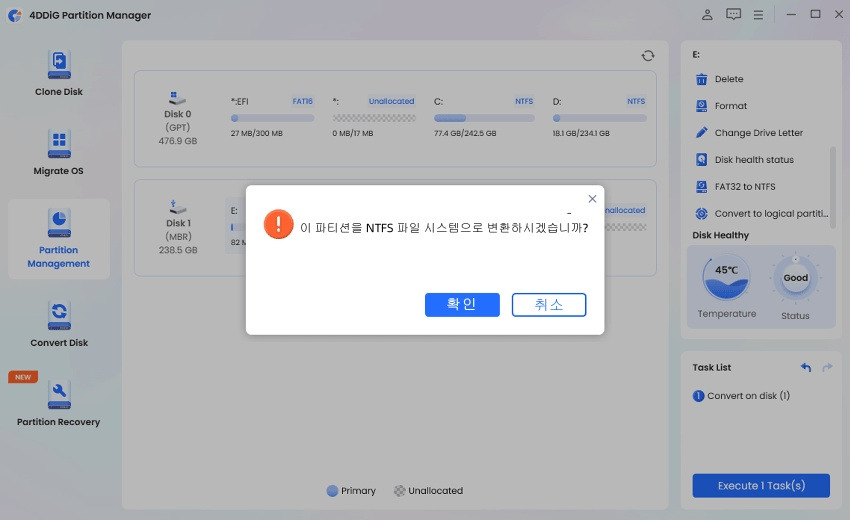Click the 4DDiG app logo
The height and width of the screenshot is (520, 850).
coord(15,15)
